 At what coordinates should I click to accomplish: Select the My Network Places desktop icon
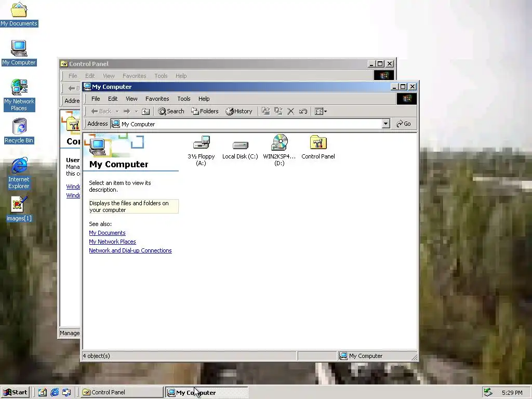(x=19, y=95)
